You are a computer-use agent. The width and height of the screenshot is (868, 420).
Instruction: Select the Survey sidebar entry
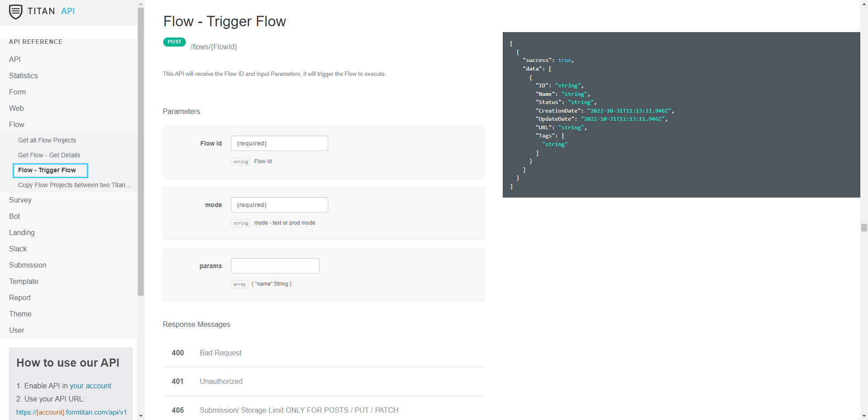point(20,200)
